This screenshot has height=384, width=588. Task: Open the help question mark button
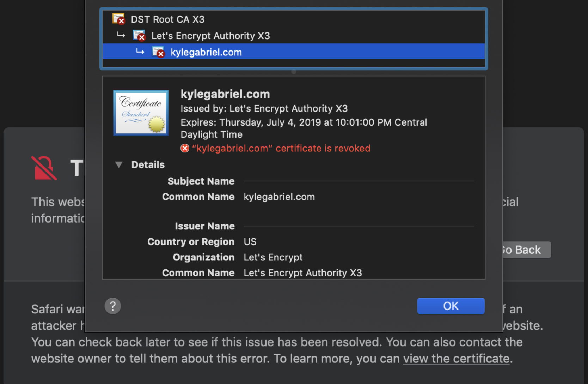pyautogui.click(x=112, y=306)
